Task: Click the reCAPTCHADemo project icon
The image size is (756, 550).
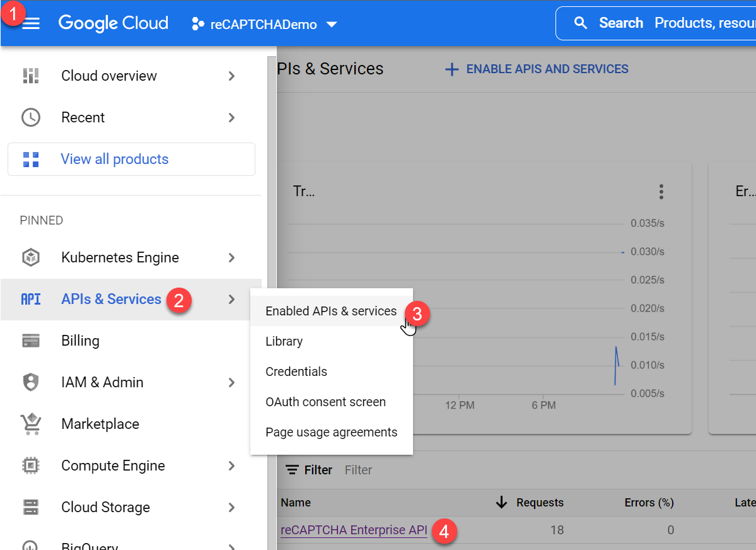Action: (x=198, y=23)
